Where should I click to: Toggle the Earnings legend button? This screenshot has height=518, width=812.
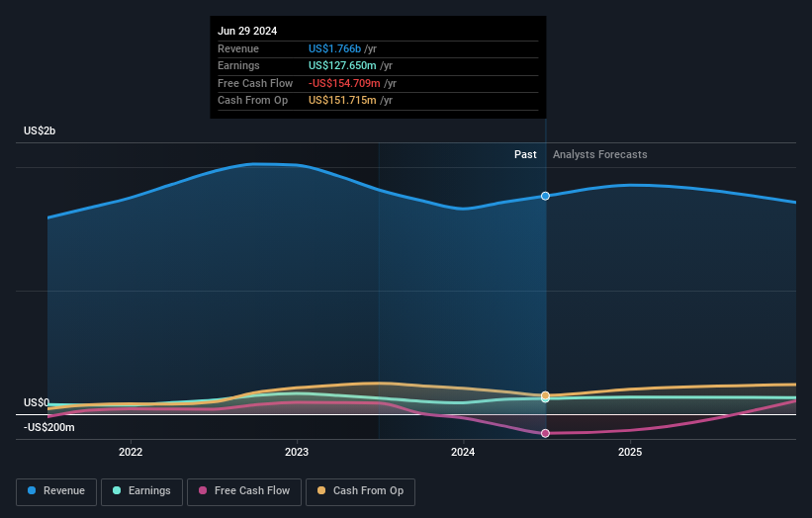pos(141,491)
